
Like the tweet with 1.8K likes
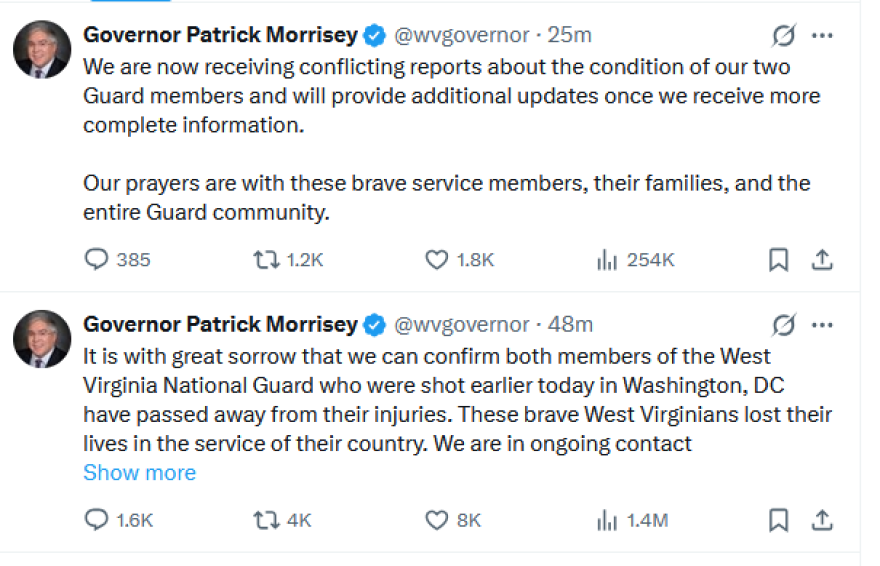tap(437, 260)
